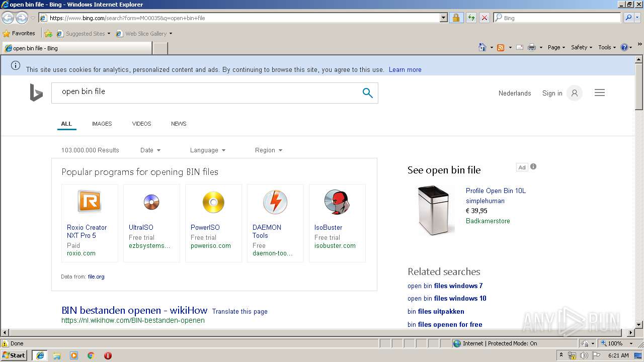
Task: Select the 'open bin file - Bing' browser tab
Action: (x=76, y=48)
